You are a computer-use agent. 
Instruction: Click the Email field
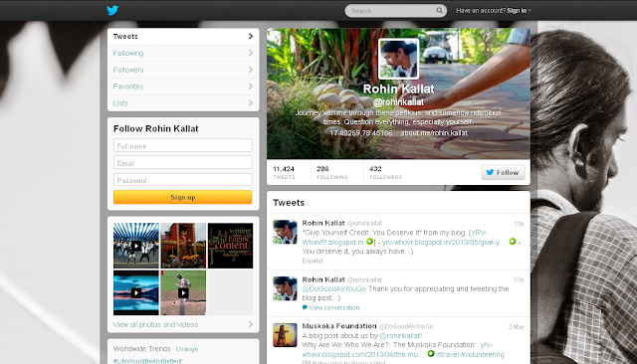pyautogui.click(x=183, y=163)
